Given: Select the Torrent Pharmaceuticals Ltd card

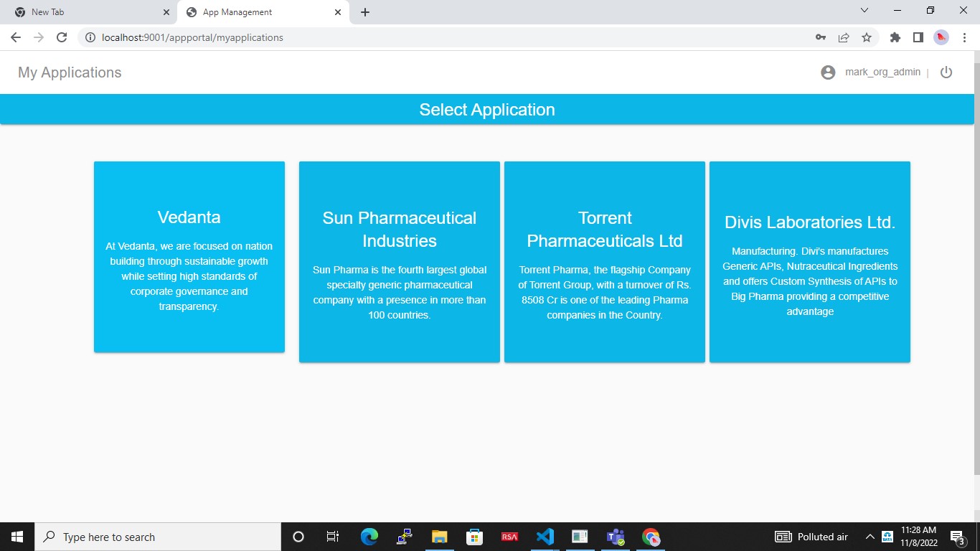Looking at the screenshot, I should [605, 262].
